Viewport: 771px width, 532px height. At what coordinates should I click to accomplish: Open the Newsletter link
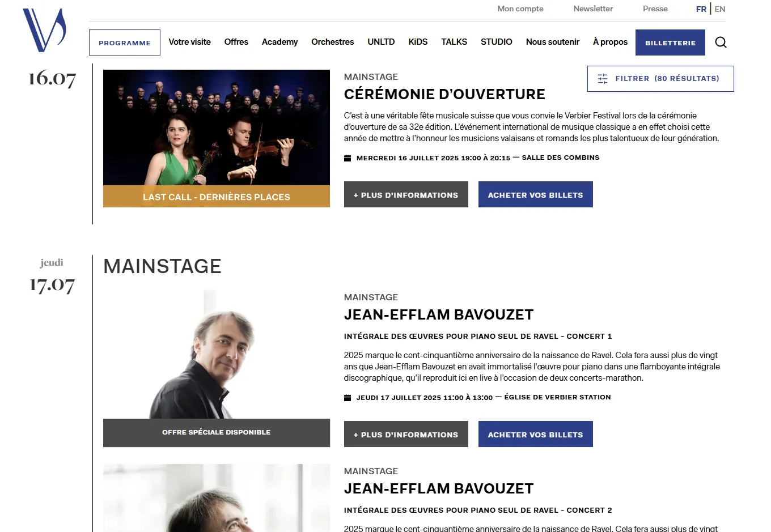coord(593,8)
